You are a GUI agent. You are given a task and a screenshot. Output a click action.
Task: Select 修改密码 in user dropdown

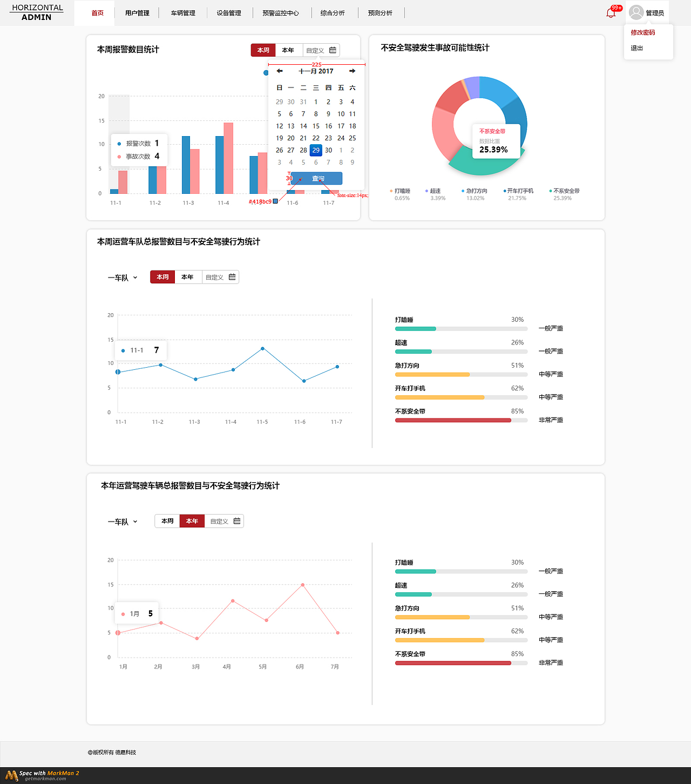pyautogui.click(x=643, y=32)
